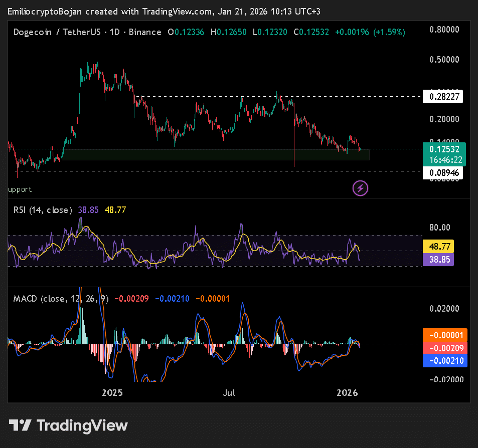Click the truncated 'upport' text annotation
This screenshot has width=478, height=448.
click(20, 189)
